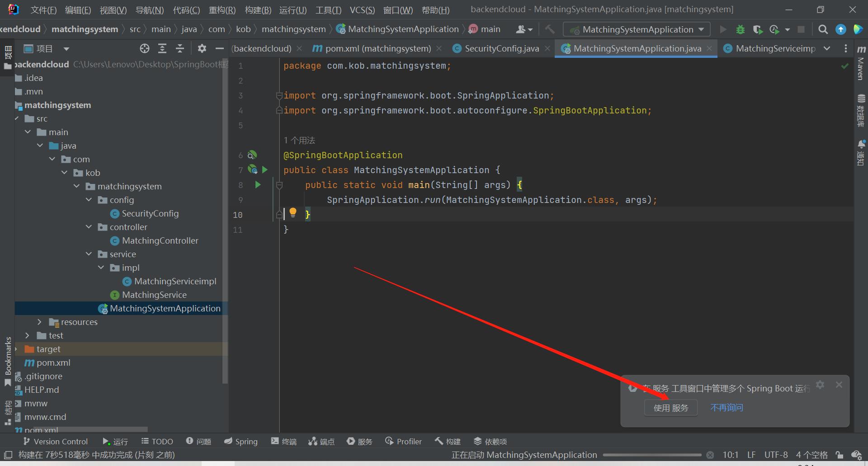Click the main breadcrumb in navigation bar
Screen dimensions: 868x466
coord(485,29)
